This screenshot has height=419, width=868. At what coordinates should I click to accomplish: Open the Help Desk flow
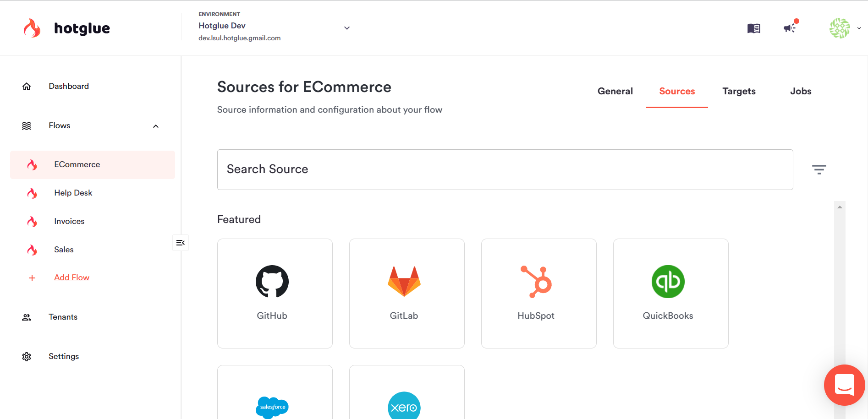point(73,193)
